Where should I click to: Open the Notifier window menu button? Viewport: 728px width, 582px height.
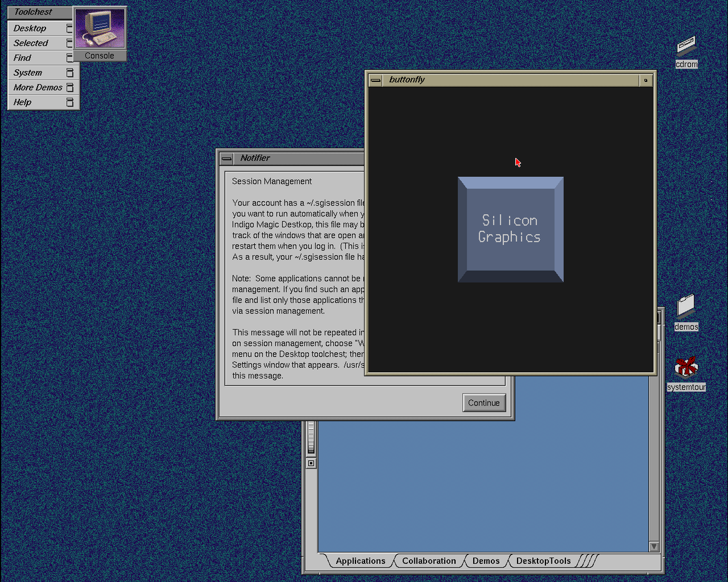pos(226,158)
